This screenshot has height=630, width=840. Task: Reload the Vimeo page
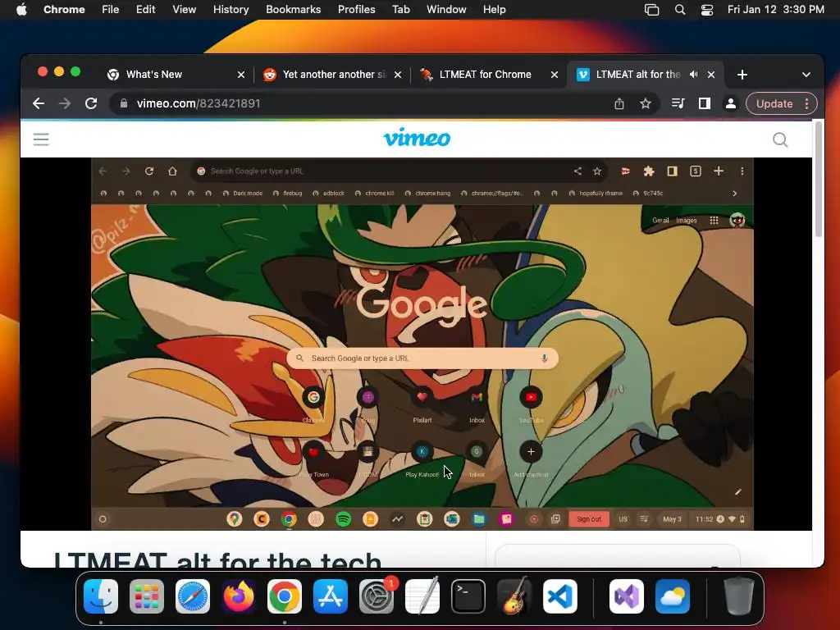(x=91, y=103)
